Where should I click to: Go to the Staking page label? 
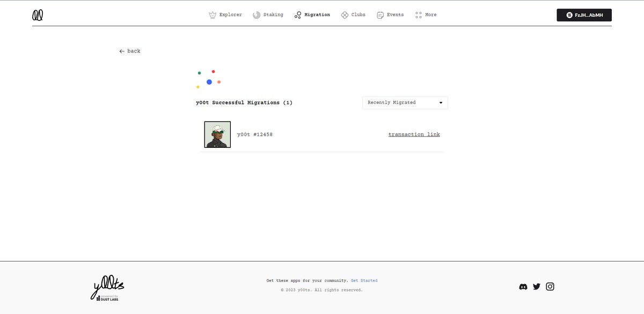tap(273, 15)
